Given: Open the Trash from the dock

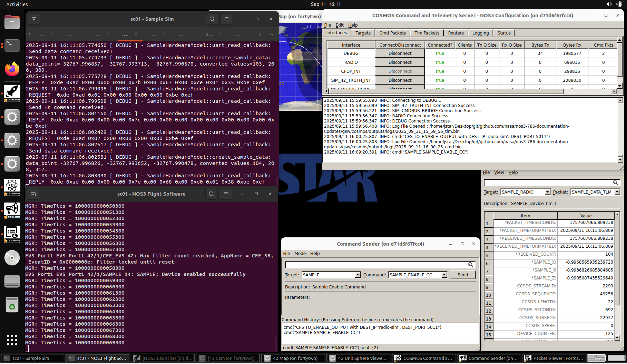Looking at the screenshot, I should (x=12, y=305).
